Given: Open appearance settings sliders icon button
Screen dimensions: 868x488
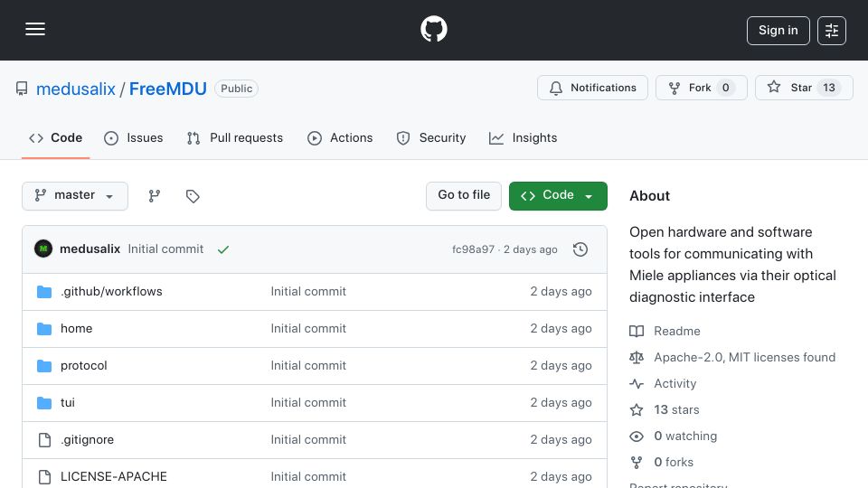Looking at the screenshot, I should (x=832, y=31).
